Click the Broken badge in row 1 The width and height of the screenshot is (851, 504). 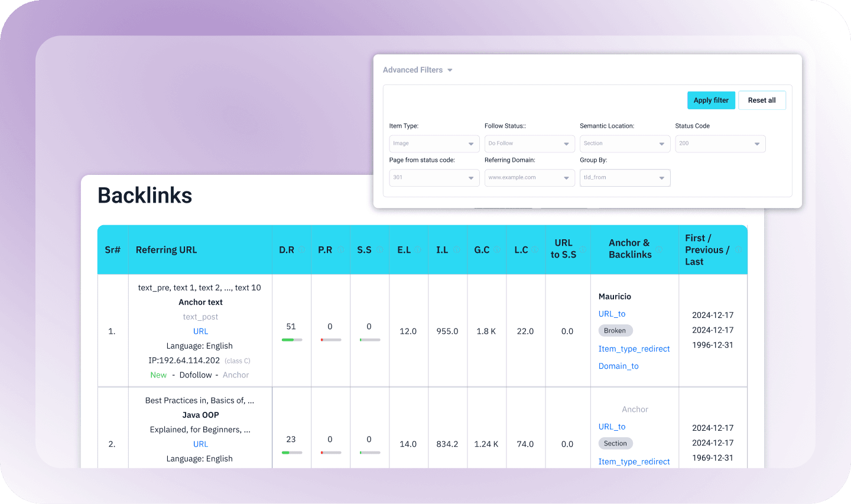[x=615, y=331]
